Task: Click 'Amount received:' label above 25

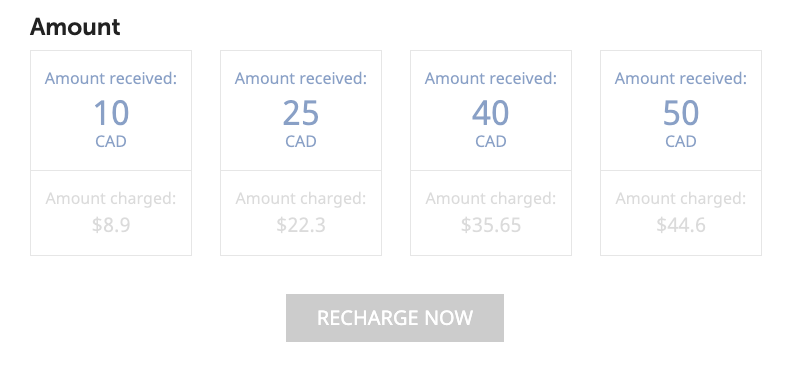Action: click(x=301, y=79)
